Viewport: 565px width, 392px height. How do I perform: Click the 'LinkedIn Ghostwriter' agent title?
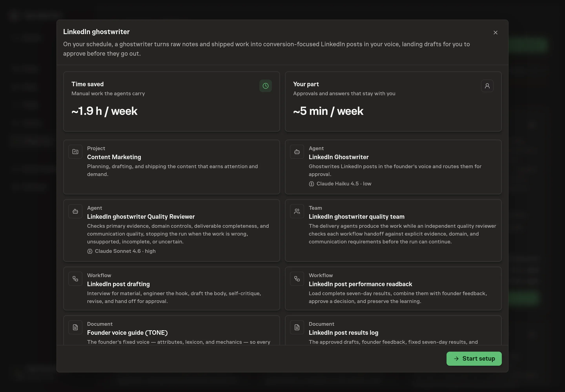(x=339, y=157)
